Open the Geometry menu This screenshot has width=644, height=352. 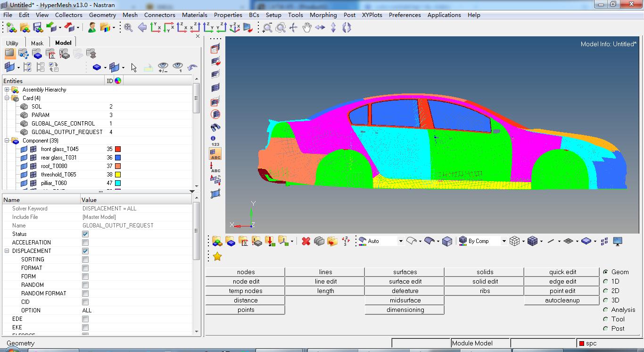coord(102,15)
